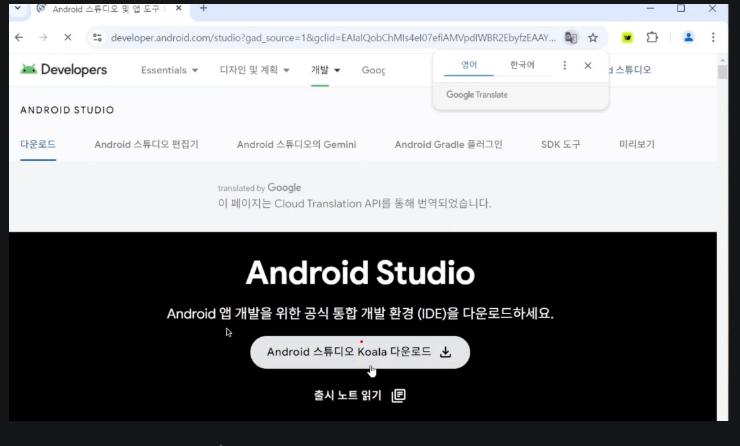Viewport: 740px width, 446px height.
Task: Click the Google Translate icon in address bar
Action: click(571, 37)
